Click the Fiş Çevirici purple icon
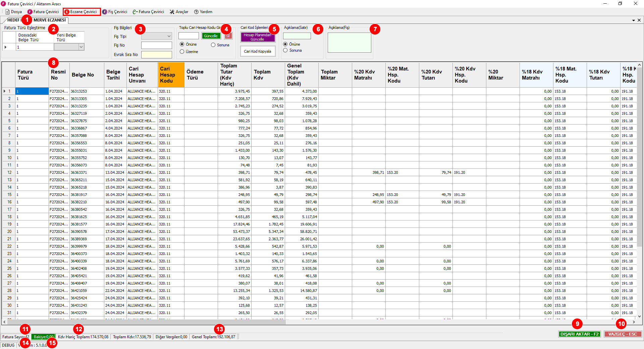 105,12
